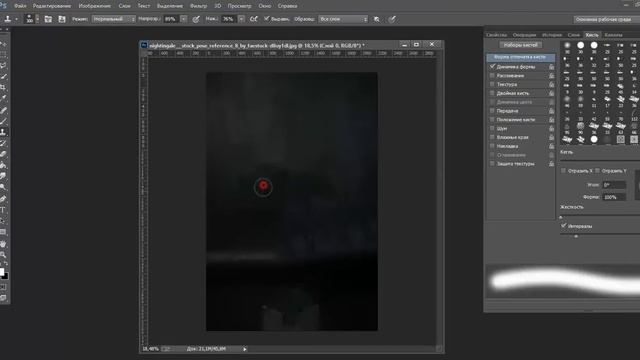Open brush preset picker arrow

[x=37, y=19]
